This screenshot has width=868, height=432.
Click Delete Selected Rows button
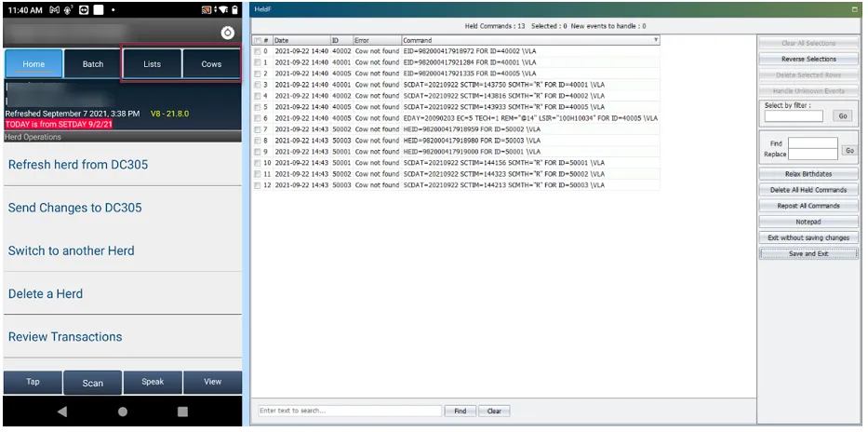coord(808,74)
